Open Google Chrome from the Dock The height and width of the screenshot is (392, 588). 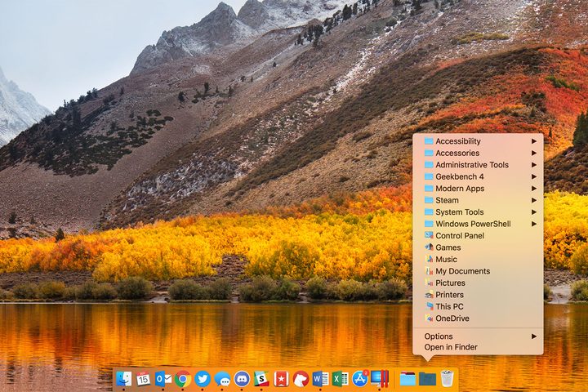tap(183, 379)
